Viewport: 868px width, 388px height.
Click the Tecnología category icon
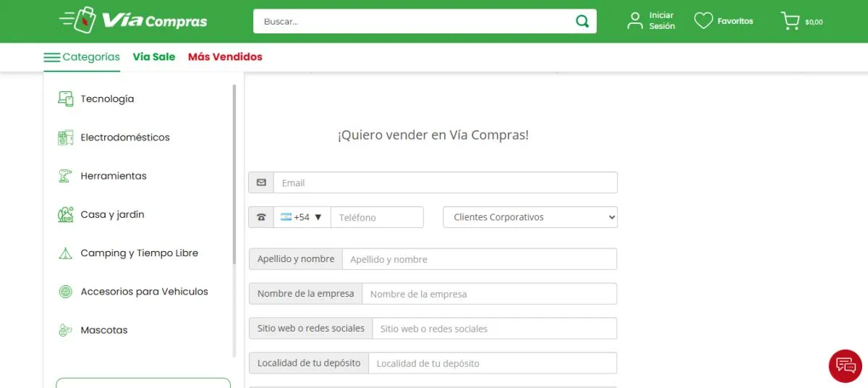pyautogui.click(x=66, y=99)
